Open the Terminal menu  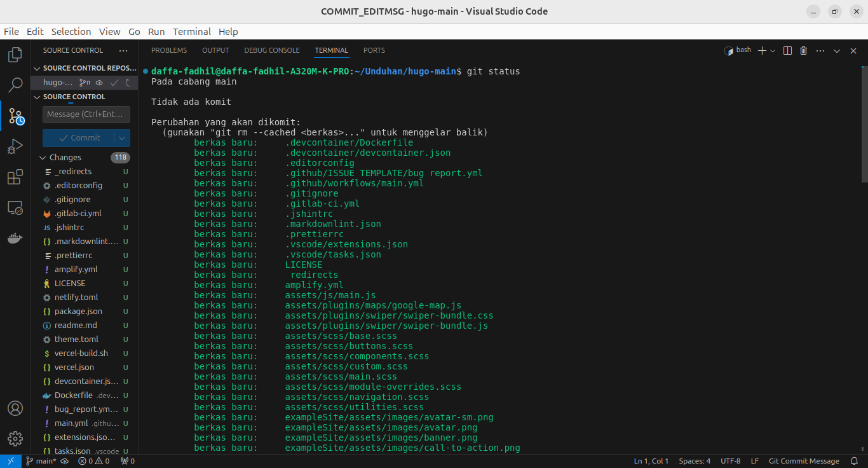coord(192,31)
